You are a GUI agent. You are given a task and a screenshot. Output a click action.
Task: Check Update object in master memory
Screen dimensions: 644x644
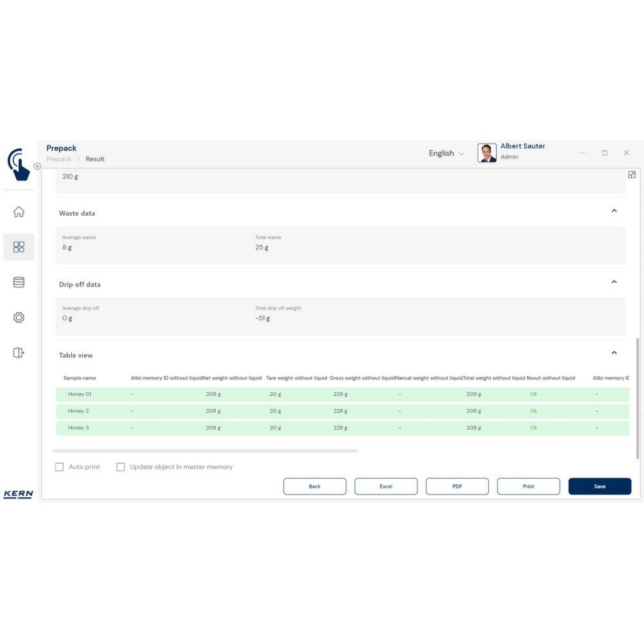tap(120, 467)
